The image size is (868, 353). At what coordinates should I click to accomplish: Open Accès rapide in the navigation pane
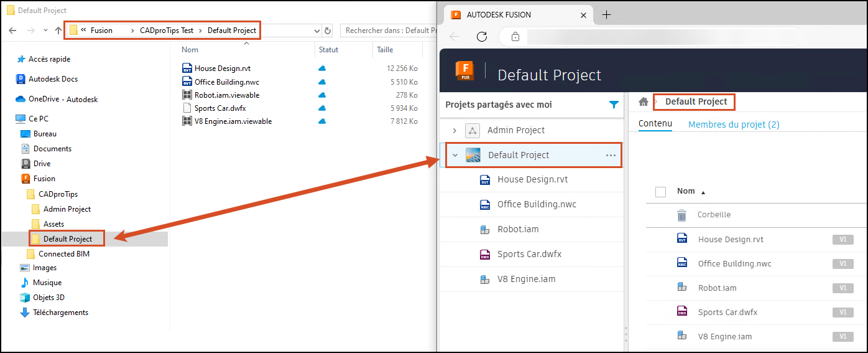[49, 59]
